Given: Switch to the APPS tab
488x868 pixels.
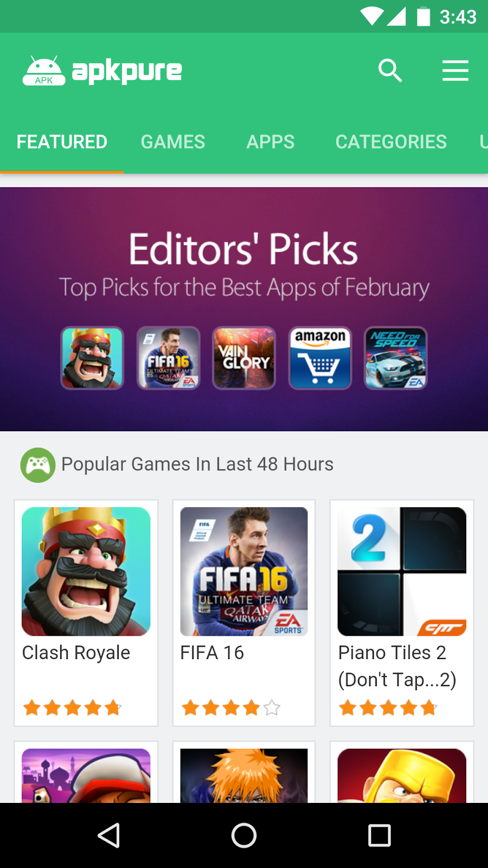Looking at the screenshot, I should coord(271,142).
